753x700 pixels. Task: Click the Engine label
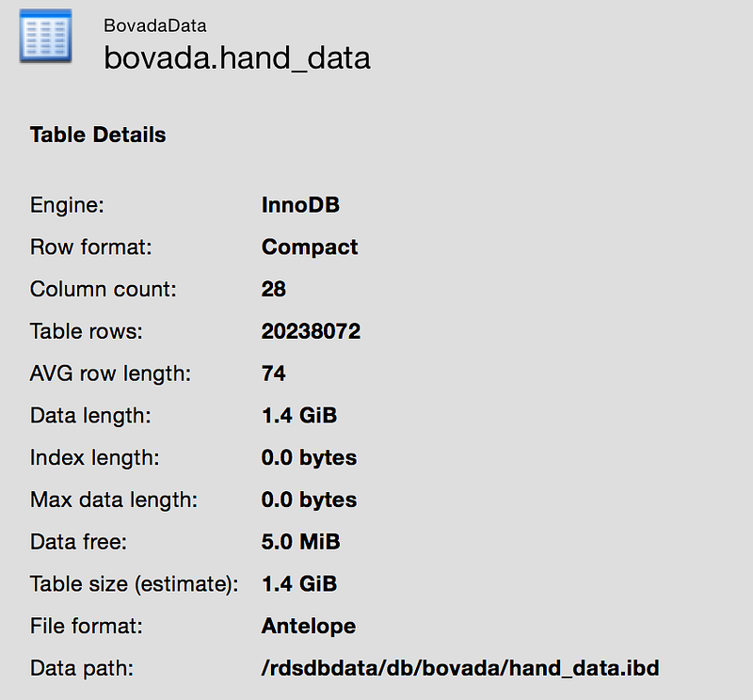(x=67, y=205)
